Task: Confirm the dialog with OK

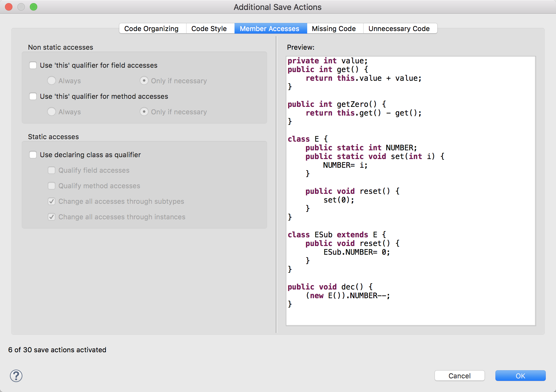Action: pyautogui.click(x=520, y=376)
